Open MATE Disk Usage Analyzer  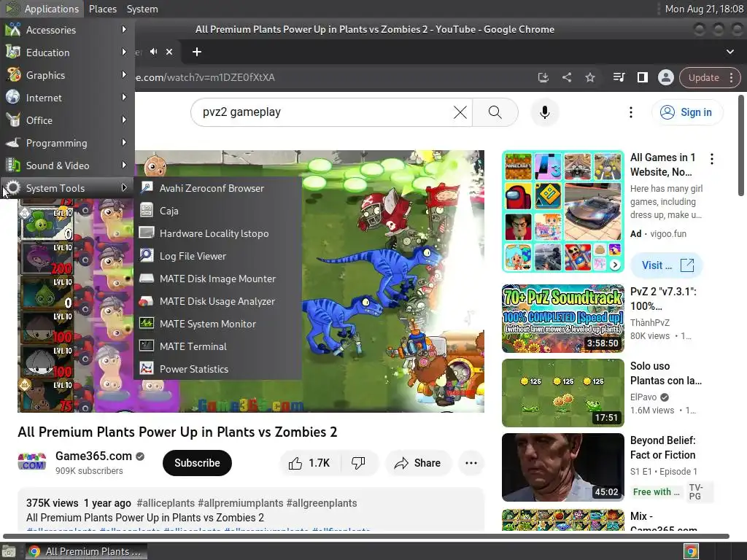click(217, 301)
